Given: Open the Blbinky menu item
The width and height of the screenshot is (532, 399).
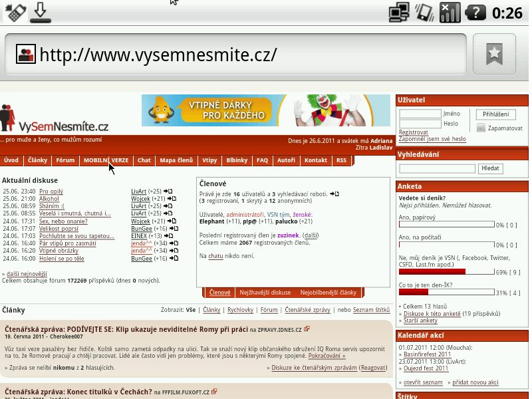Looking at the screenshot, I should click(x=237, y=160).
